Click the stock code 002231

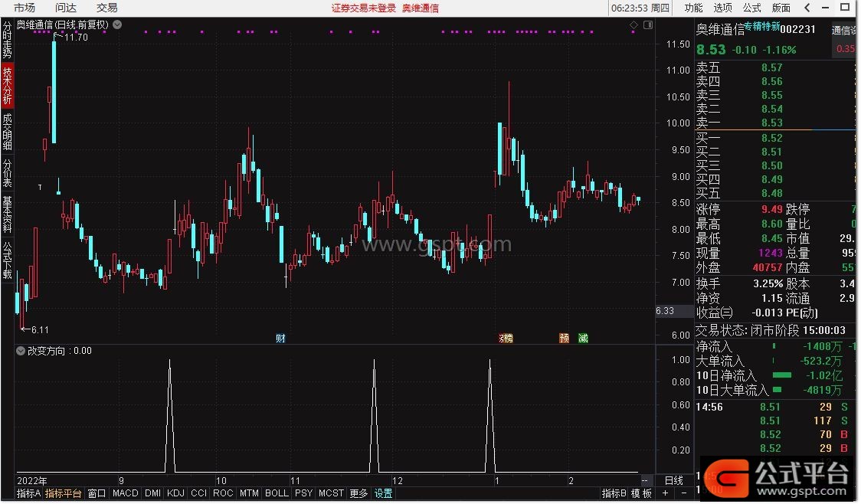(x=798, y=29)
